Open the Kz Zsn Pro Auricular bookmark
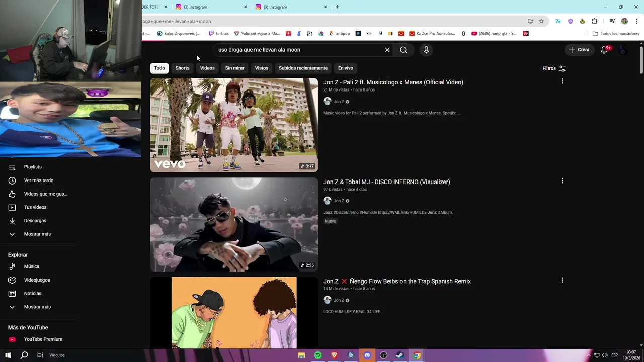The height and width of the screenshot is (362, 644). [432, 34]
